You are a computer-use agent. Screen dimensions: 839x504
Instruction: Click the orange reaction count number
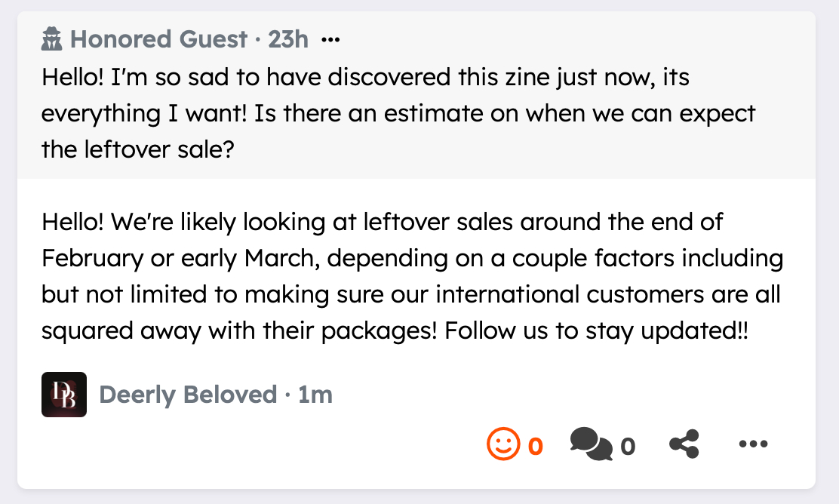coord(535,447)
